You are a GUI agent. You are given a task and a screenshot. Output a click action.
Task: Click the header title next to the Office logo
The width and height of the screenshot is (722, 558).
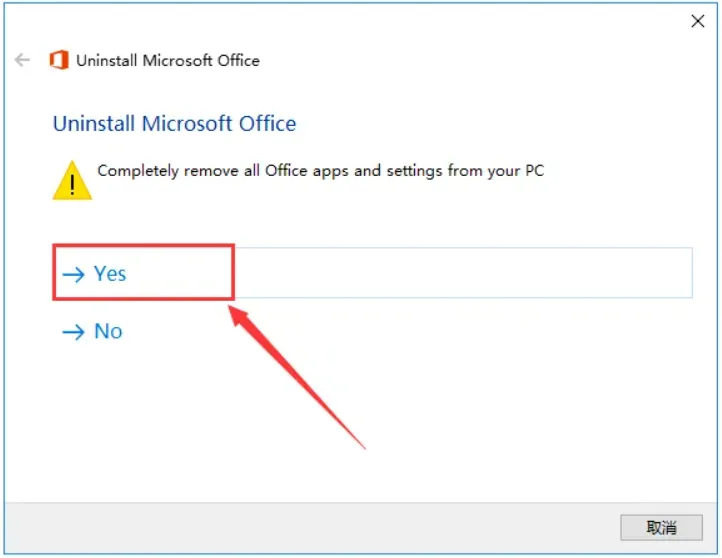coord(168,60)
